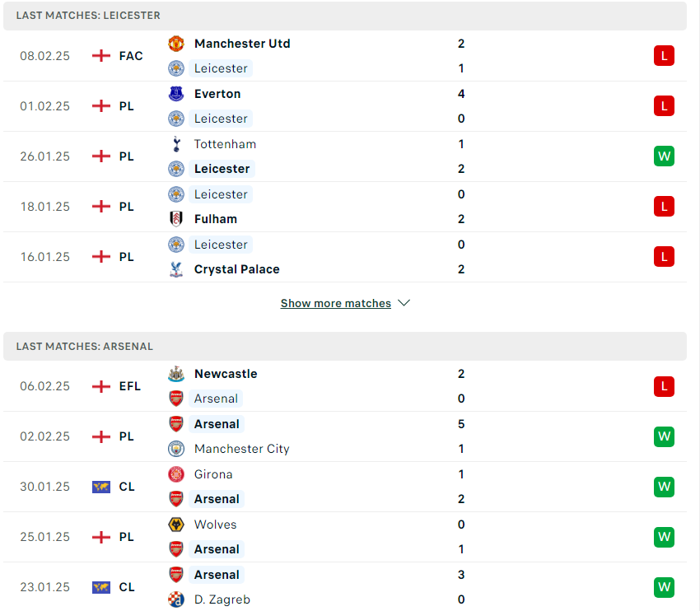Image resolution: width=700 pixels, height=611 pixels.
Task: Click the Tottenham club crest
Action: [x=176, y=144]
